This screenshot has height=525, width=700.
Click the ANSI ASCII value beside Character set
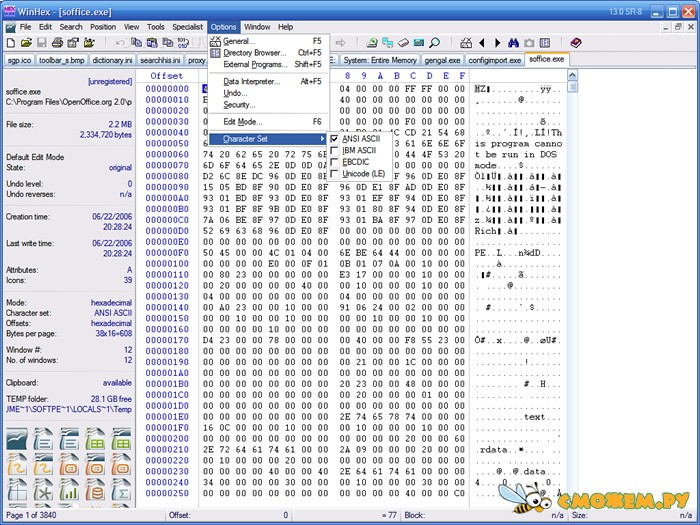pyautogui.click(x=113, y=313)
